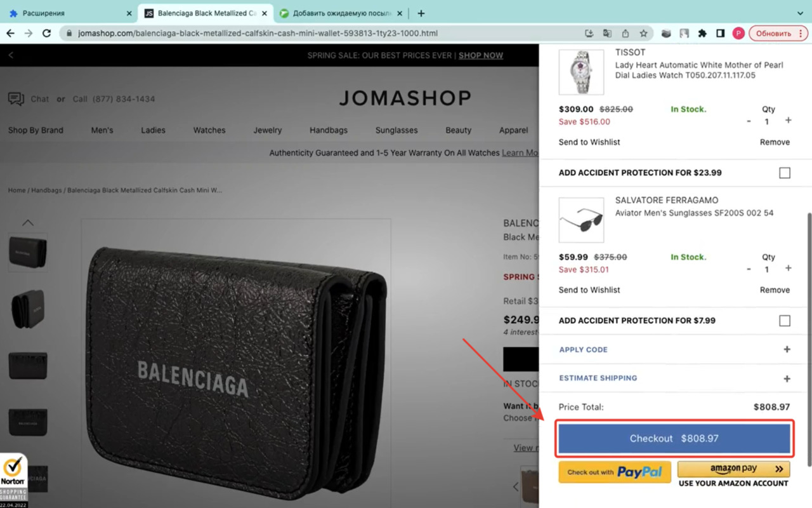Screen dimensions: 812x508
Task: Check out with PayPal
Action: pos(615,472)
